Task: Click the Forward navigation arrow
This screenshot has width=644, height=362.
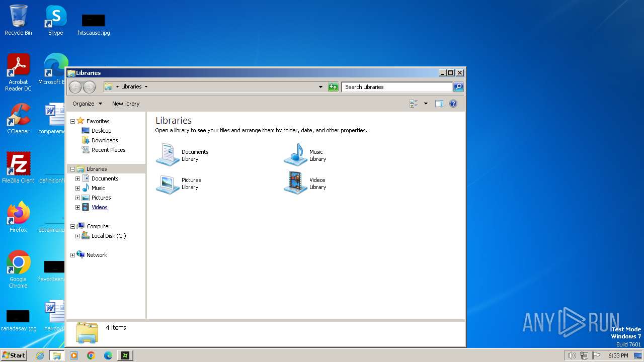Action: pyautogui.click(x=89, y=87)
